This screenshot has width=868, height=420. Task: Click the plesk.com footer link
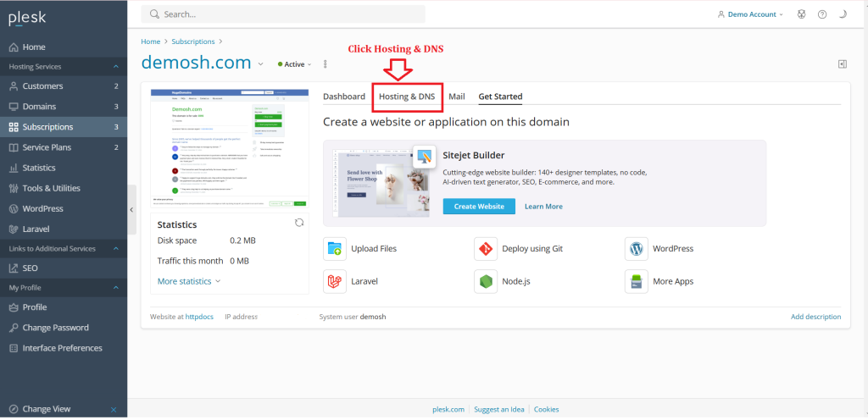(x=448, y=410)
